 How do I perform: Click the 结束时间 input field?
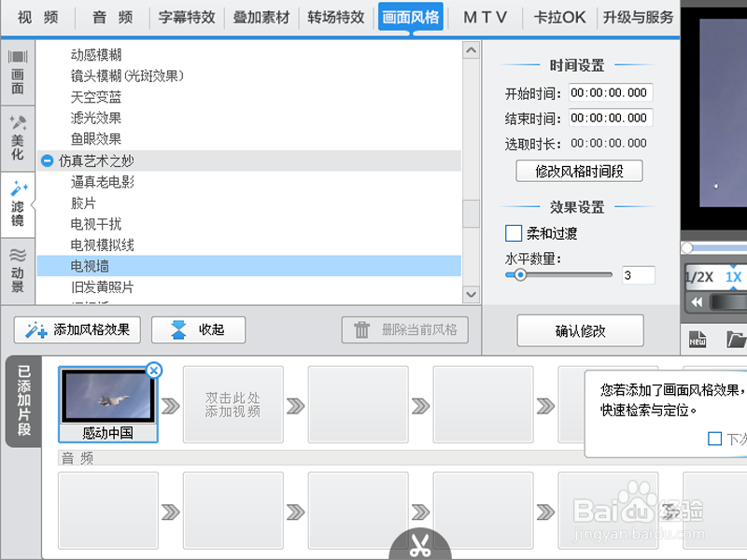pos(611,119)
